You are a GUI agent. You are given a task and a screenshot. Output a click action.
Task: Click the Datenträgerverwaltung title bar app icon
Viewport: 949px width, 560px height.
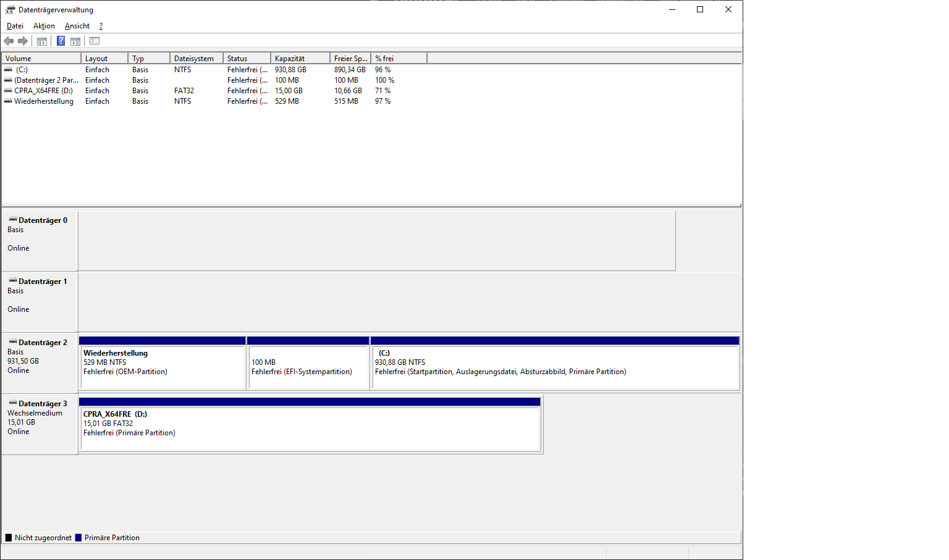(10, 10)
